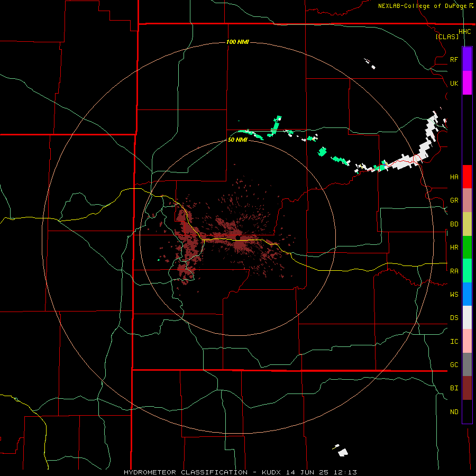
Task: Click the 'GR' legend label
Action: pyautogui.click(x=454, y=200)
